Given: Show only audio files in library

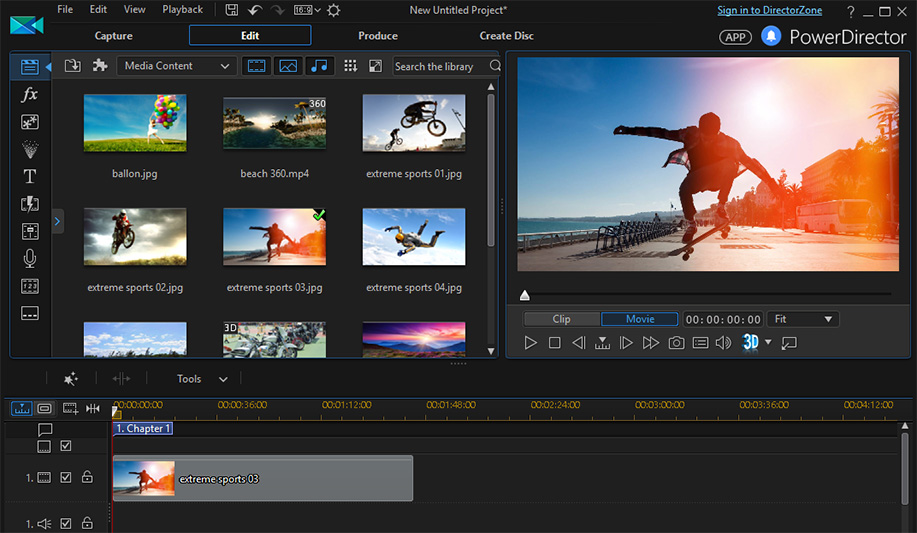Looking at the screenshot, I should pyautogui.click(x=318, y=66).
